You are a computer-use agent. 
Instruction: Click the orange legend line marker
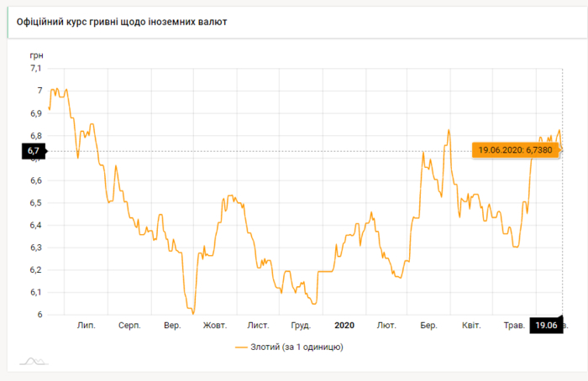pos(242,347)
